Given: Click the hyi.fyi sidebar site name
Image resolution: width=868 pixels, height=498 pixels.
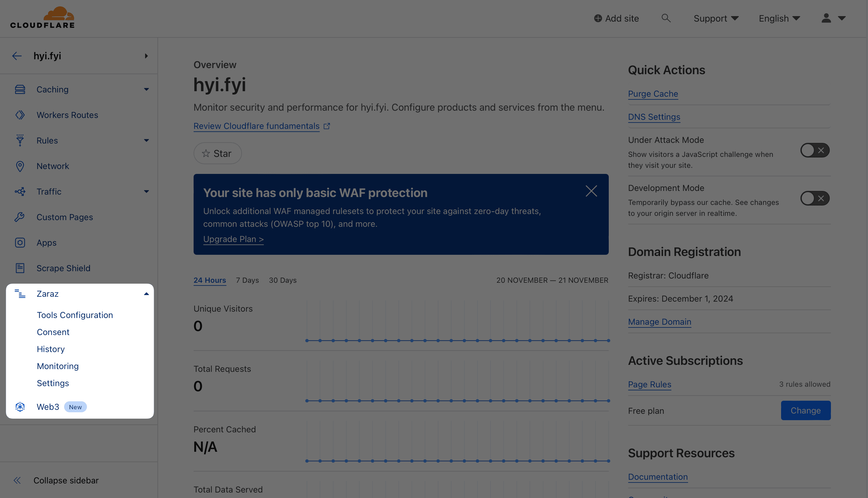Looking at the screenshot, I should (47, 56).
